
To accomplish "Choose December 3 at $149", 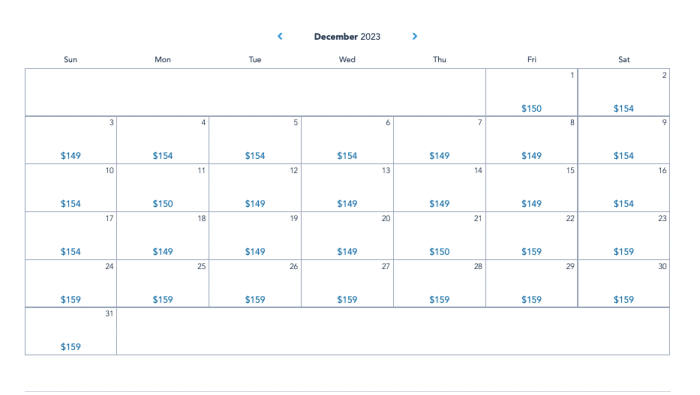I will pyautogui.click(x=71, y=140).
